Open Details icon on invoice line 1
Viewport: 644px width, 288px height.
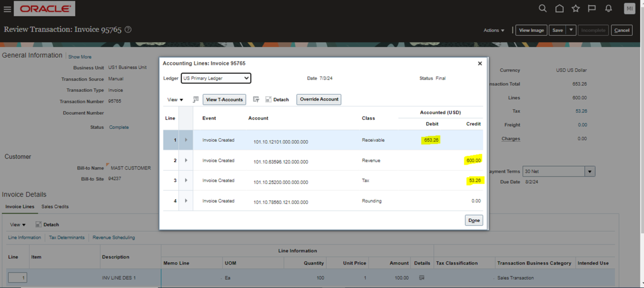click(421, 278)
